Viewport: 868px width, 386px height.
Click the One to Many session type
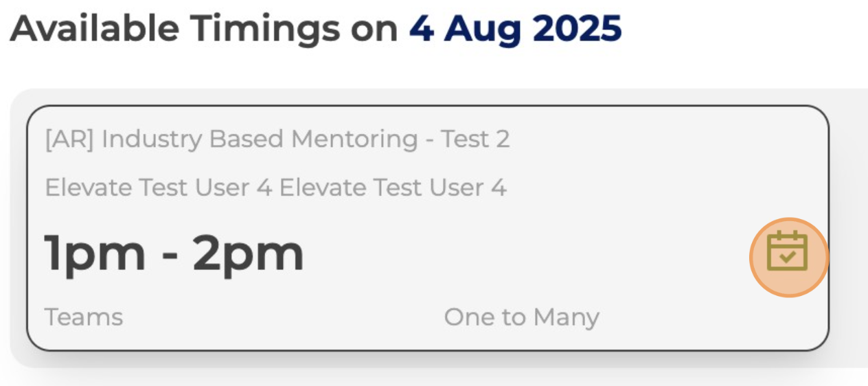(521, 317)
